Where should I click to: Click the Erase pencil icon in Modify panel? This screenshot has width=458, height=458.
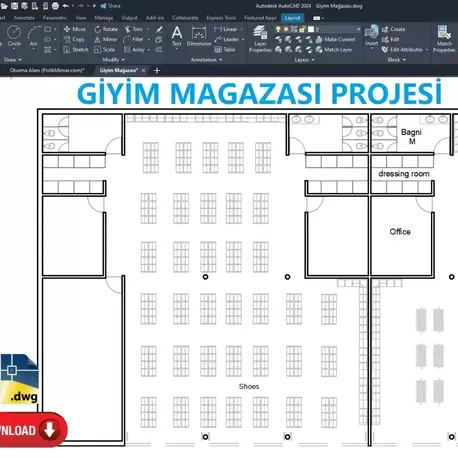click(x=159, y=29)
